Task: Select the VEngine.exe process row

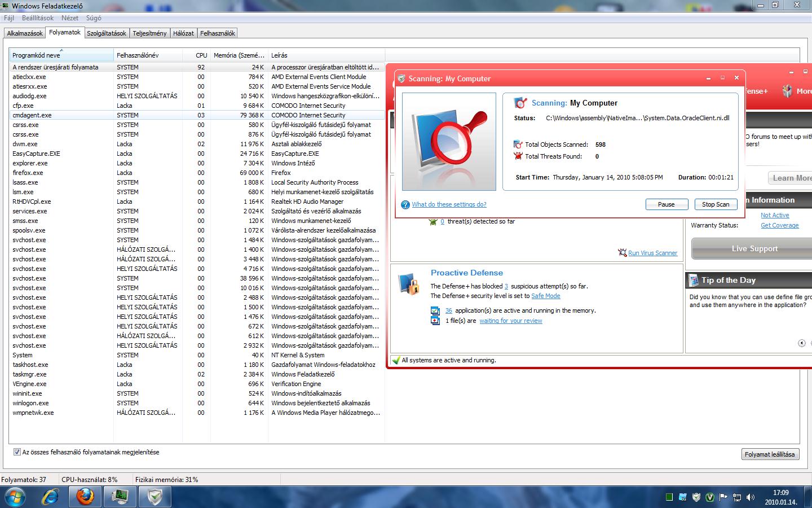Action: (197, 384)
